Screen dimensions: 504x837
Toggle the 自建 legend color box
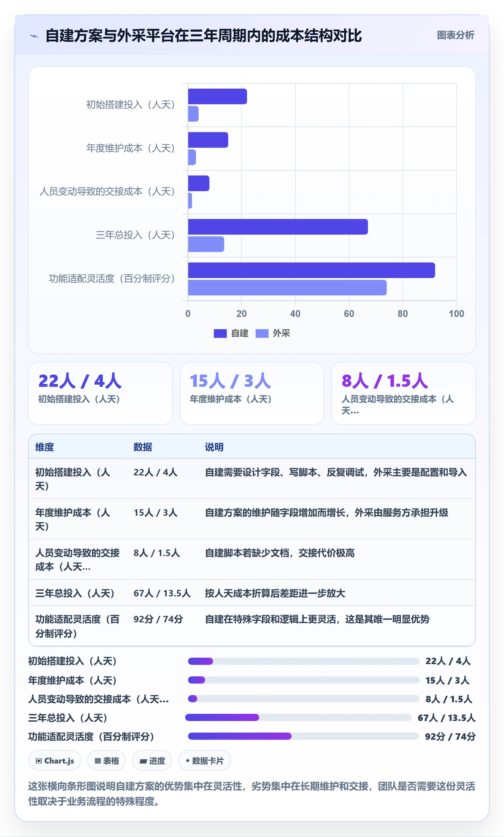(x=220, y=334)
